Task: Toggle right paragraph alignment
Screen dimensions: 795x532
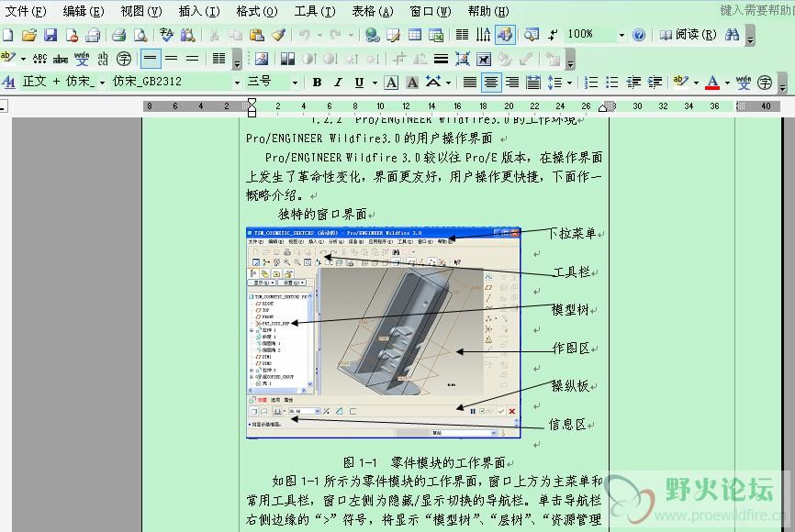Action: [x=512, y=82]
